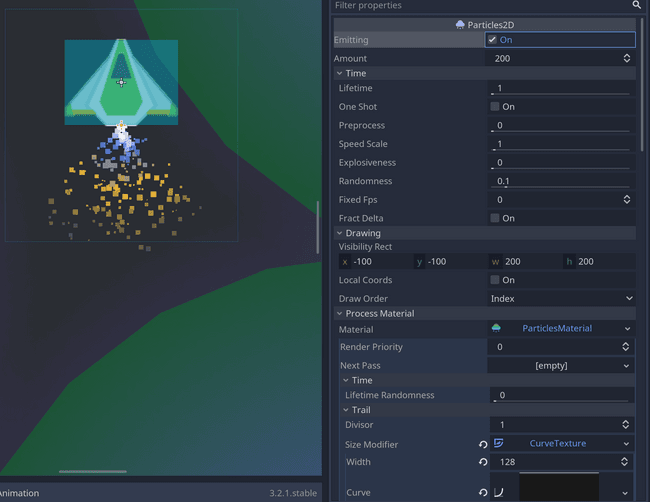Enable the Local Coords checkbox

495,280
